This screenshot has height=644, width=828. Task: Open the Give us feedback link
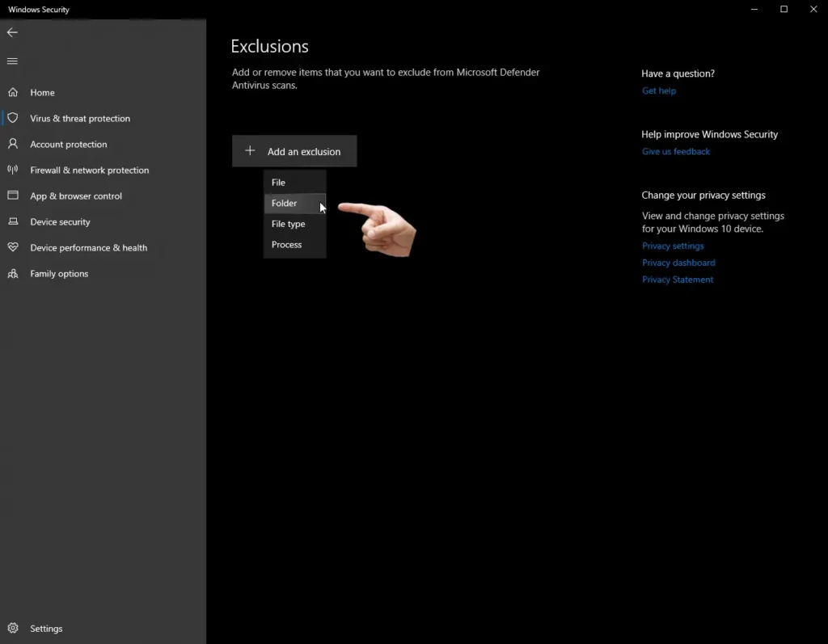tap(675, 151)
